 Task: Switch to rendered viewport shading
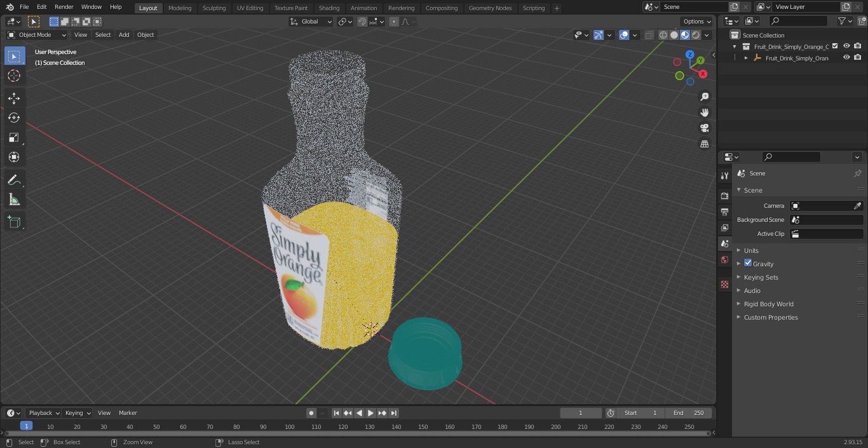point(696,35)
